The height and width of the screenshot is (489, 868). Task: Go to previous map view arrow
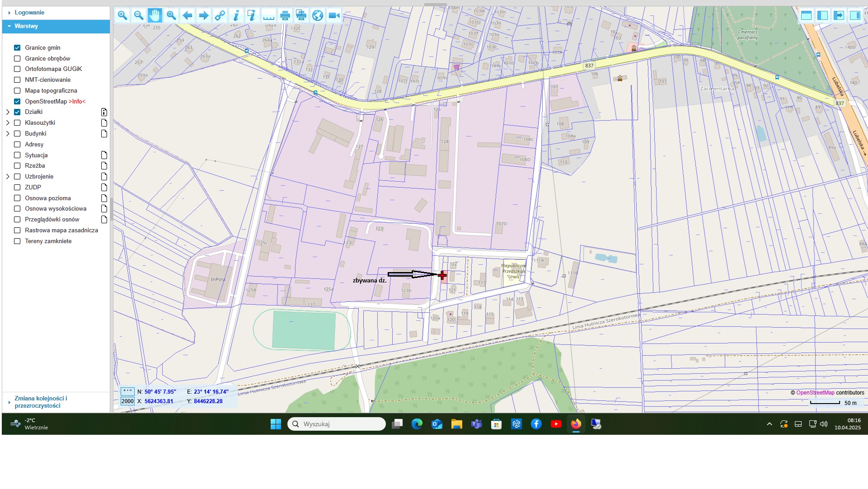[187, 15]
